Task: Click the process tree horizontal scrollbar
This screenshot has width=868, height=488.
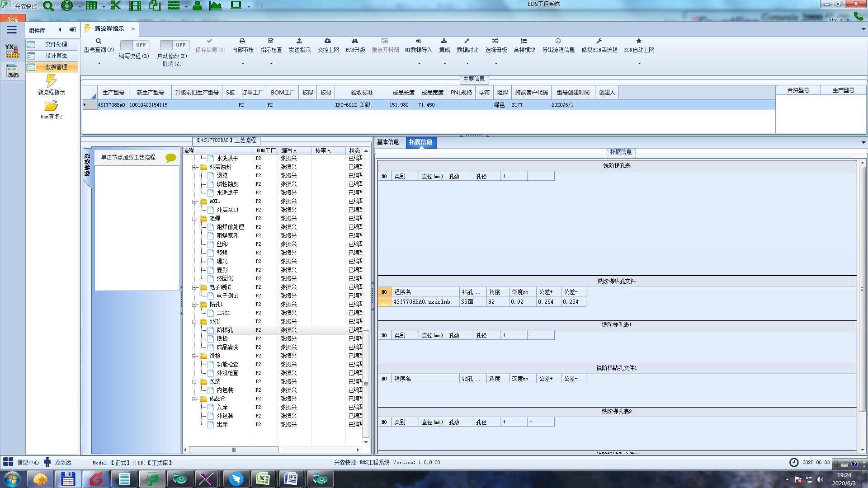Action: point(234,450)
